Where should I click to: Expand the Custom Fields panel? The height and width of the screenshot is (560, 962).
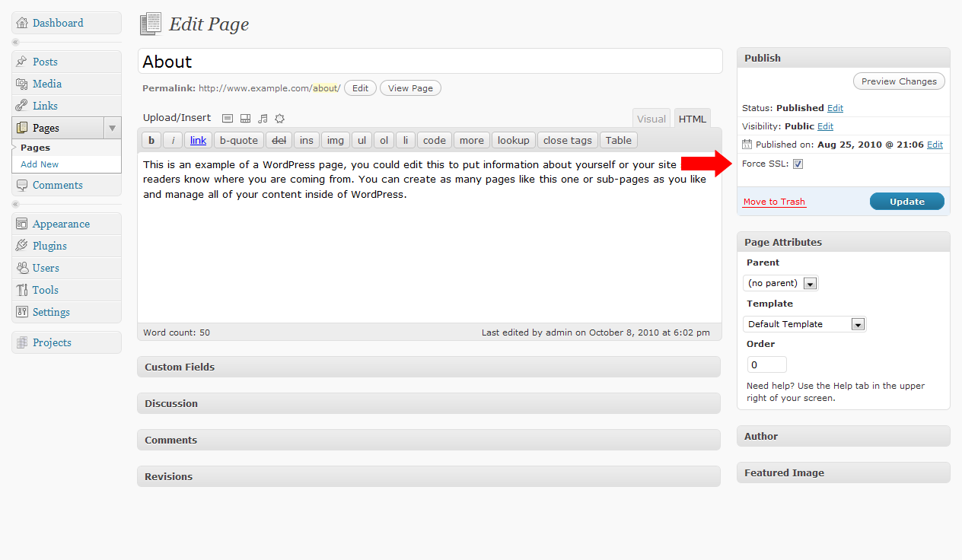(428, 367)
